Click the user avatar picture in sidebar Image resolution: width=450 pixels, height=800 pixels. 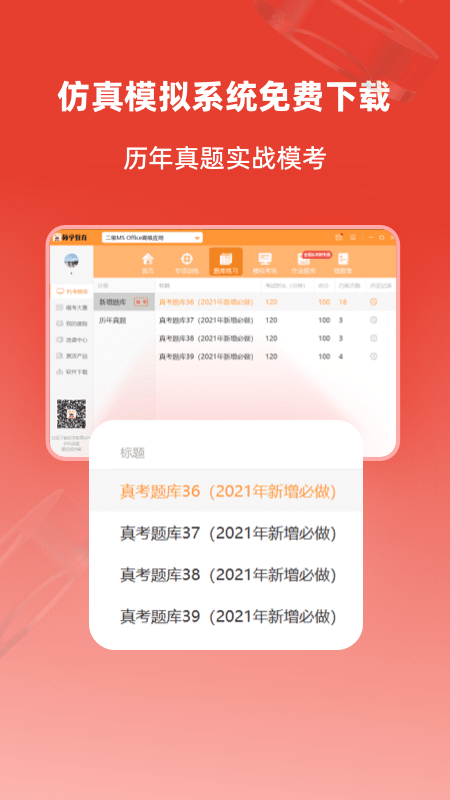71,261
